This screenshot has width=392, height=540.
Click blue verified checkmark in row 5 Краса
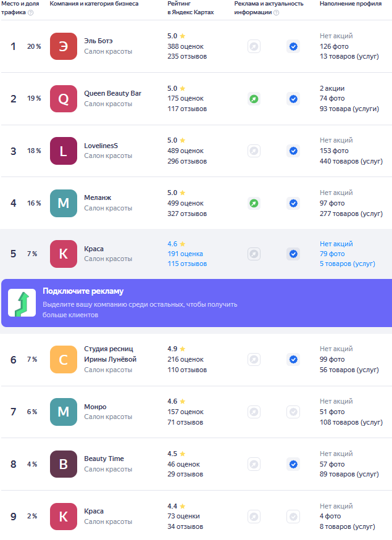pyautogui.click(x=293, y=254)
